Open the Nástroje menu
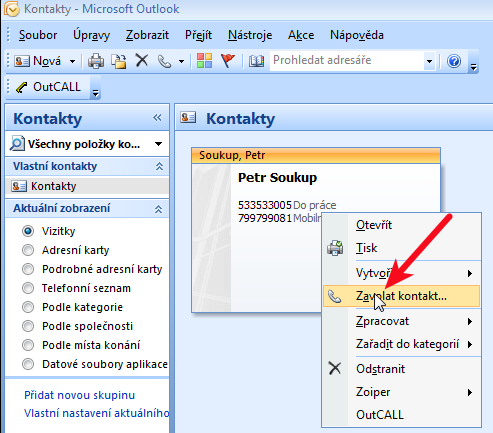Image resolution: width=493 pixels, height=433 pixels. tap(250, 35)
